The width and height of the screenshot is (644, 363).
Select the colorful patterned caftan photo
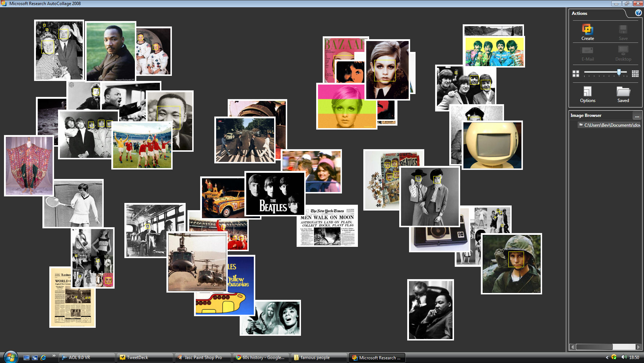tap(29, 166)
